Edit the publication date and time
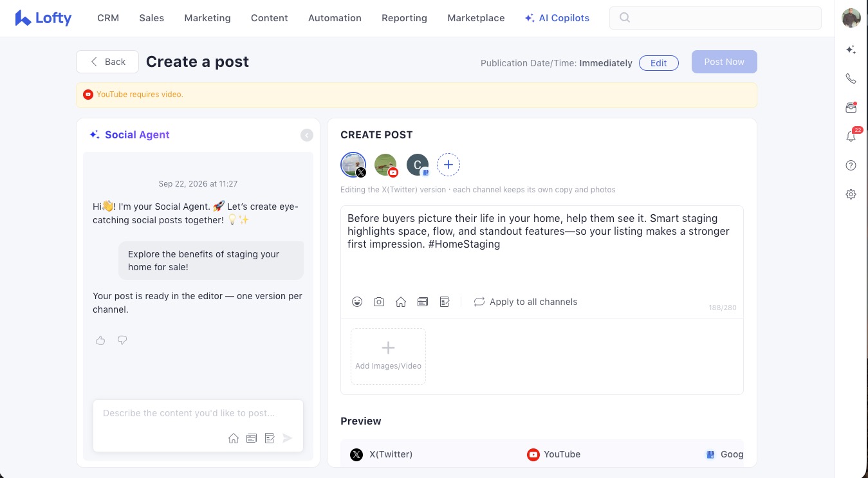868x478 pixels. pyautogui.click(x=659, y=63)
